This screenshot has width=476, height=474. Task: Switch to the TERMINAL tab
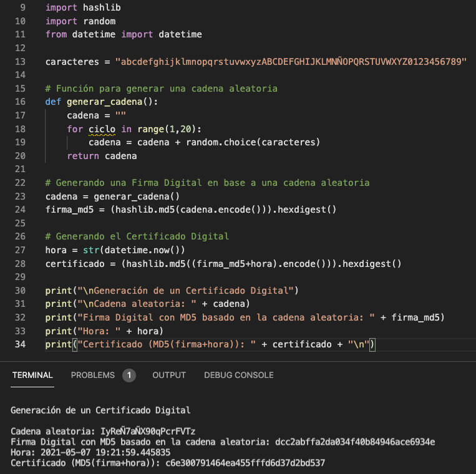pyautogui.click(x=32, y=375)
